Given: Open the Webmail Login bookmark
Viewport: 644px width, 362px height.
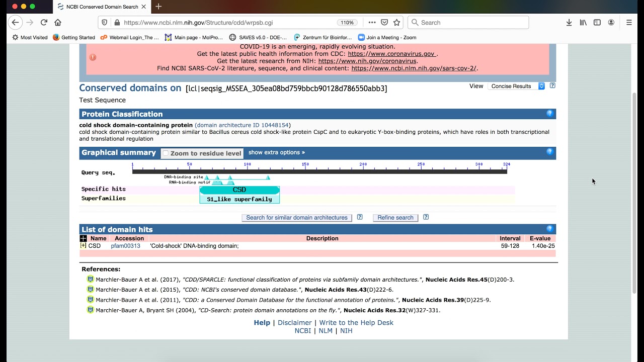Looking at the screenshot, I should point(129,37).
